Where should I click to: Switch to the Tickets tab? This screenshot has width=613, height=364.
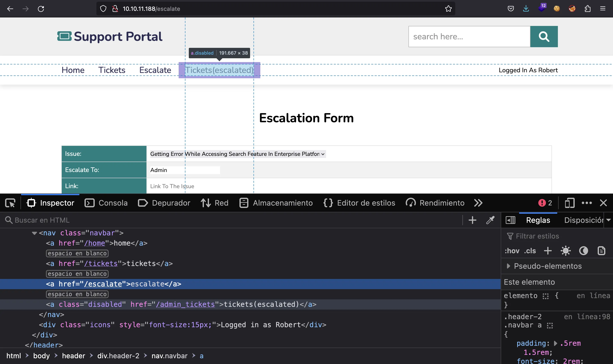[x=112, y=70]
